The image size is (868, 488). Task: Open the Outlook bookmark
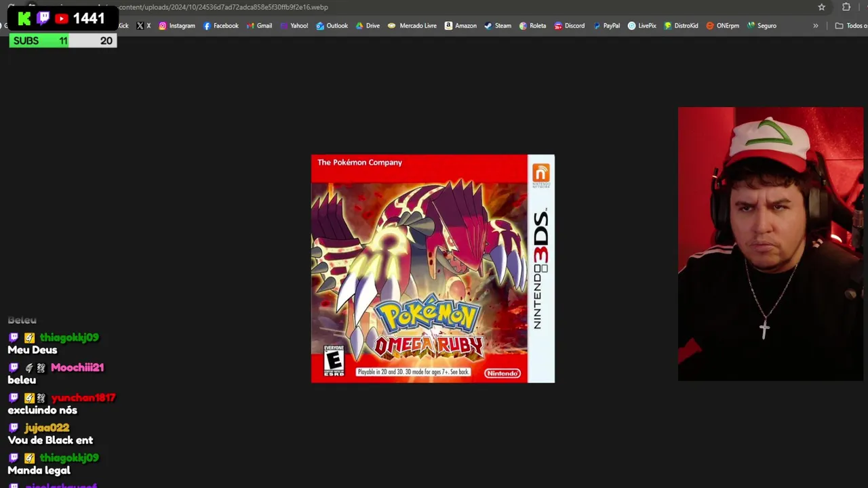[332, 26]
